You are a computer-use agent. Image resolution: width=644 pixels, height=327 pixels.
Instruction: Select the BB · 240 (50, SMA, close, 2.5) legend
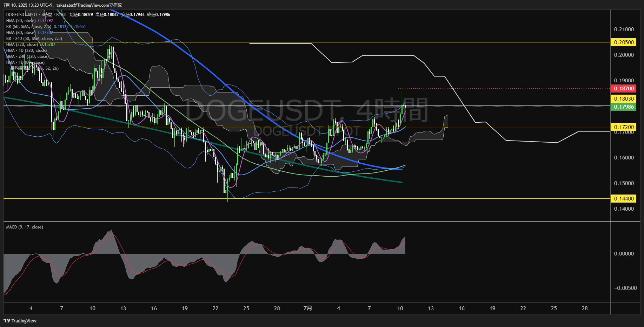click(34, 39)
